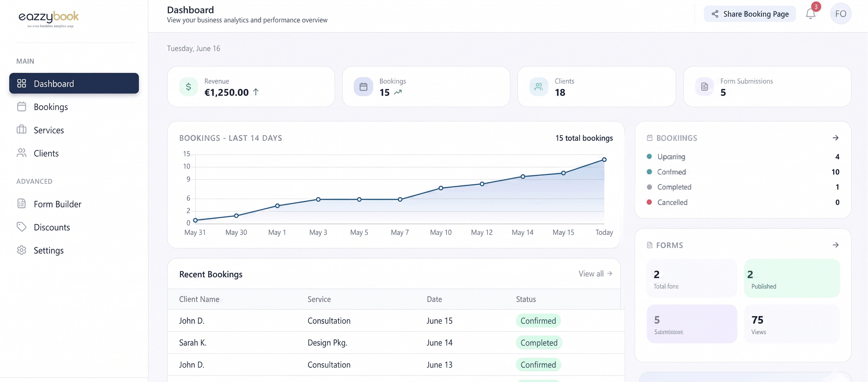This screenshot has width=868, height=382.
Task: Click the Completed badge for Sarah K.
Action: coord(538,342)
